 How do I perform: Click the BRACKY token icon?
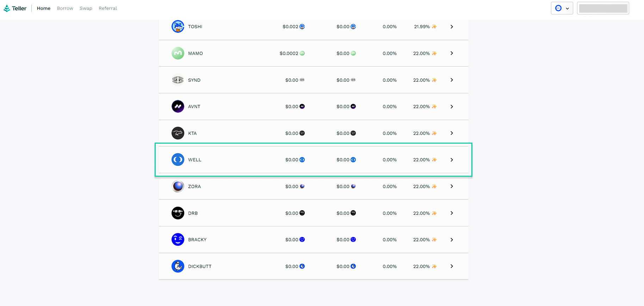pos(178,239)
